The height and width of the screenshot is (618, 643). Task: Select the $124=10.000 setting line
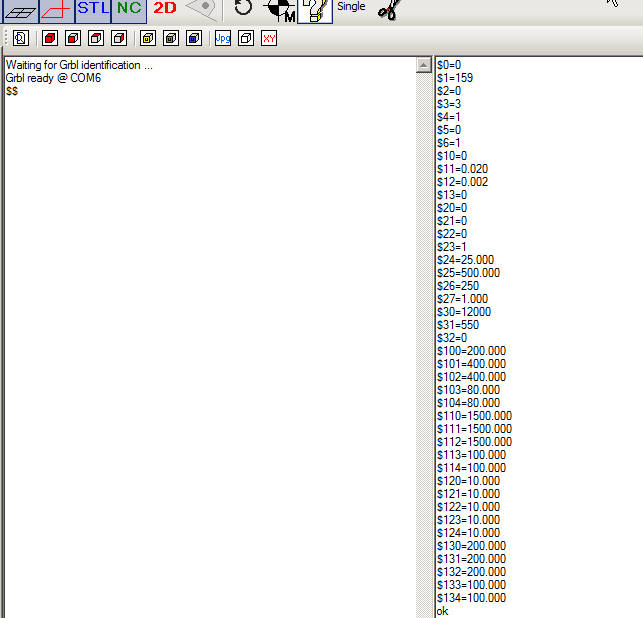[x=468, y=533]
